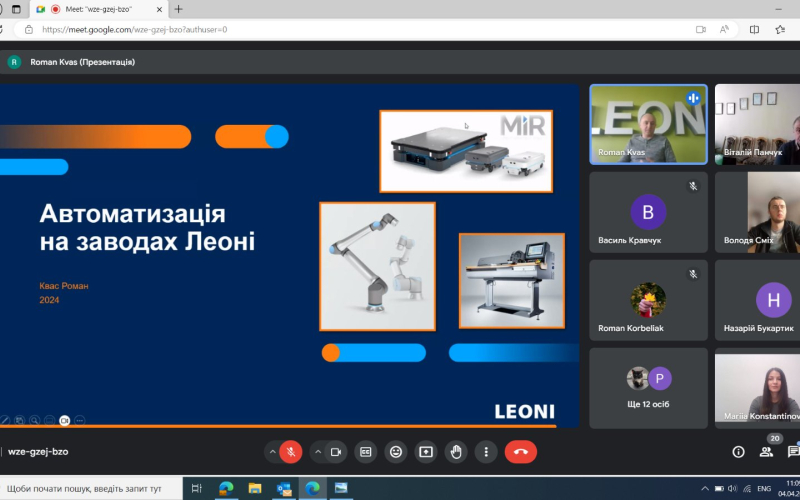Click Read aloud icon in address bar
The image size is (800, 500).
click(x=724, y=30)
